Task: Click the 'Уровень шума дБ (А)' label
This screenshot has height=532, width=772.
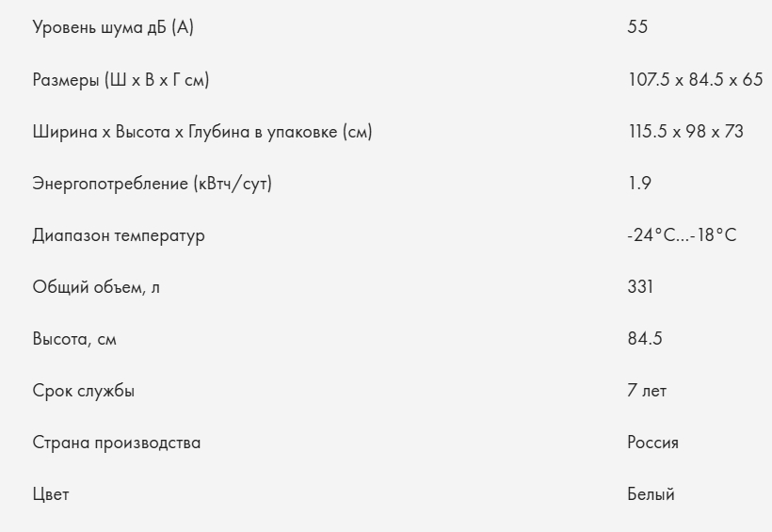Action: 114,27
